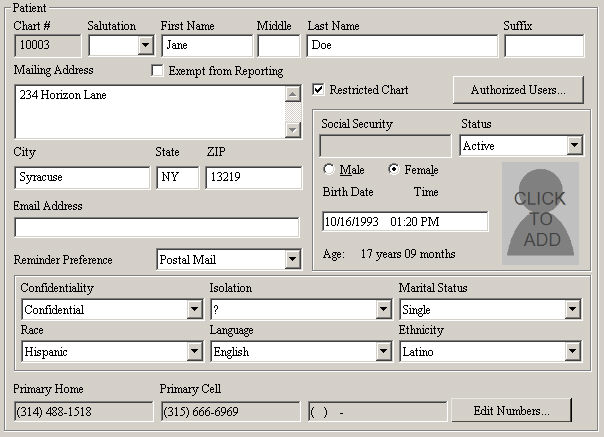Click the Last Name field containing Doe
604x437 pixels.
coord(402,45)
